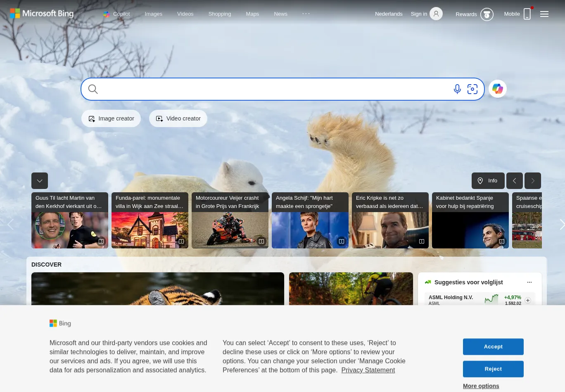
Task: Switch language to Nederlands
Action: [x=389, y=14]
